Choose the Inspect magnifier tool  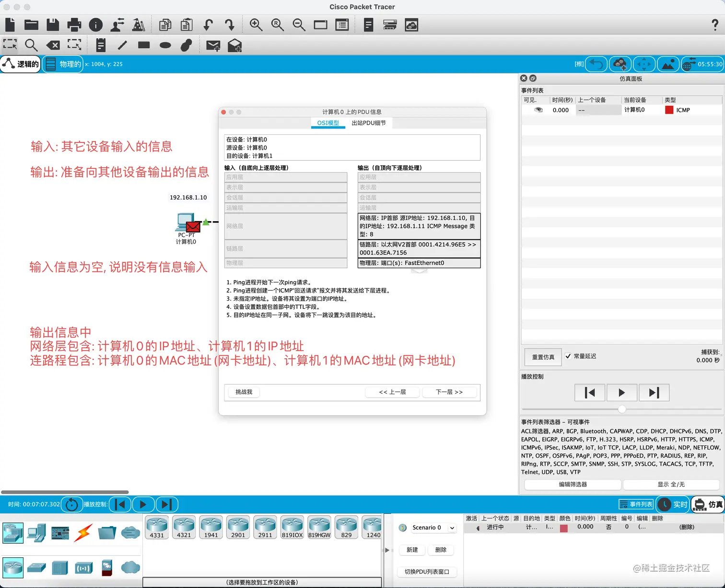click(31, 45)
